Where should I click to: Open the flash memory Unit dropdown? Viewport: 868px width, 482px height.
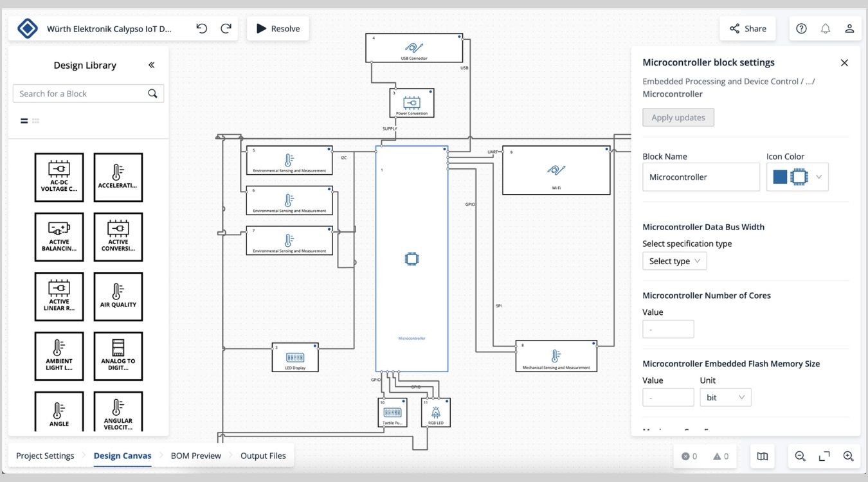(725, 397)
